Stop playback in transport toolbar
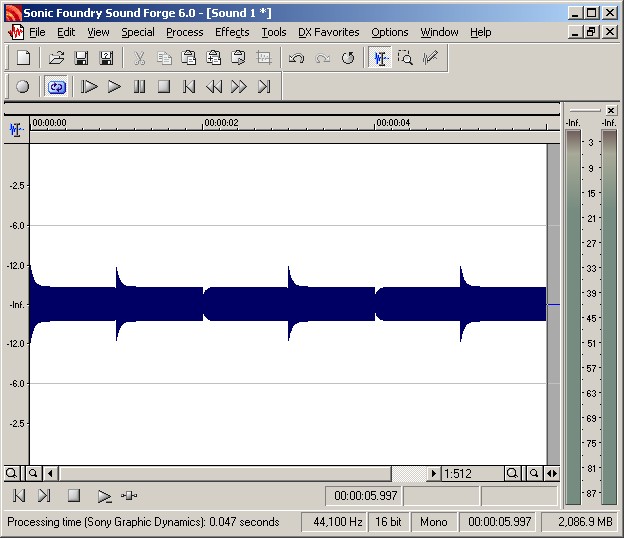 pyautogui.click(x=164, y=86)
